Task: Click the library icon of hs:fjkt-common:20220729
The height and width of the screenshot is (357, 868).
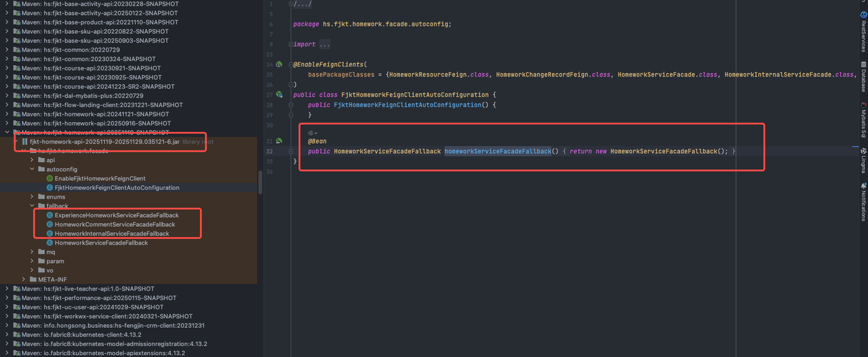Action: point(16,49)
